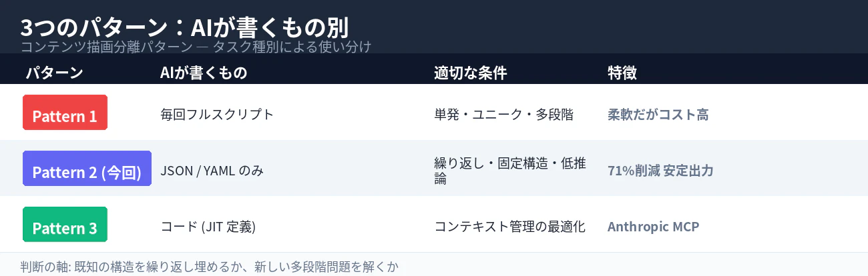This screenshot has width=868, height=276.
Task: Click the 適切な条件 column header
Action: tap(471, 73)
